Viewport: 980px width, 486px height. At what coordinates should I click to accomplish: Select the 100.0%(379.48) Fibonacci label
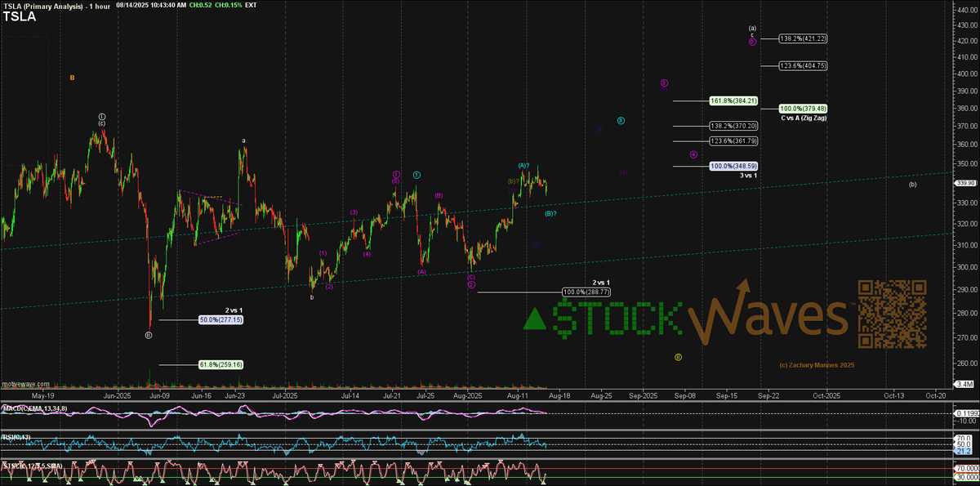tap(804, 109)
